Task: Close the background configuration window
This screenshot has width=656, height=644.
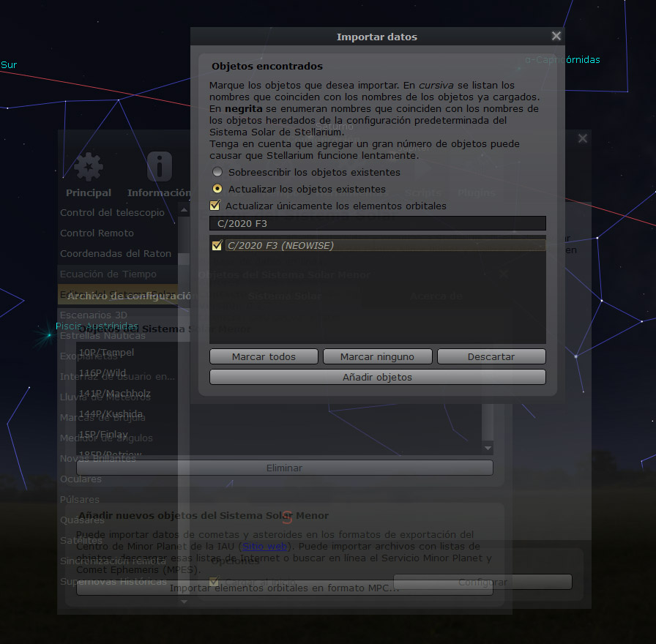Action: tap(582, 138)
